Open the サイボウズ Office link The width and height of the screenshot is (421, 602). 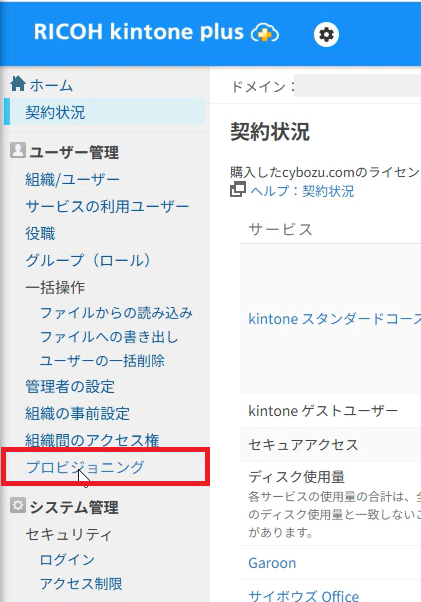304,595
